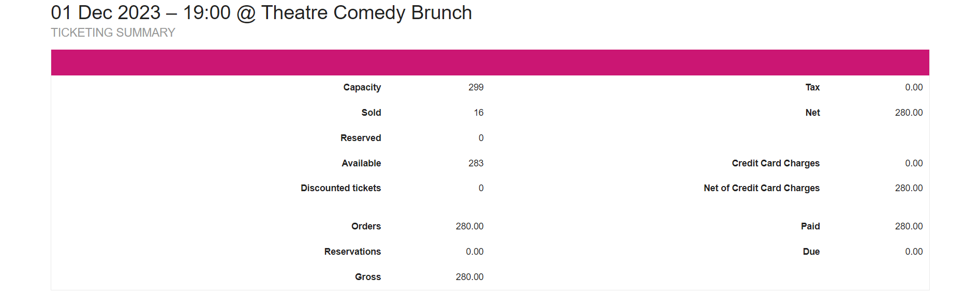Click the available value 283
Viewport: 980px width, 294px height.
point(476,163)
